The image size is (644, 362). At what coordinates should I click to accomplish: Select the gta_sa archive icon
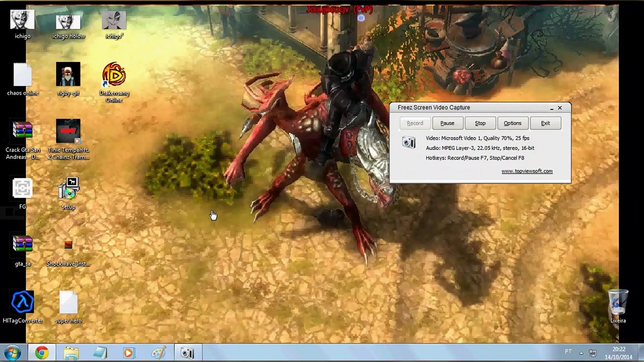coord(23,250)
